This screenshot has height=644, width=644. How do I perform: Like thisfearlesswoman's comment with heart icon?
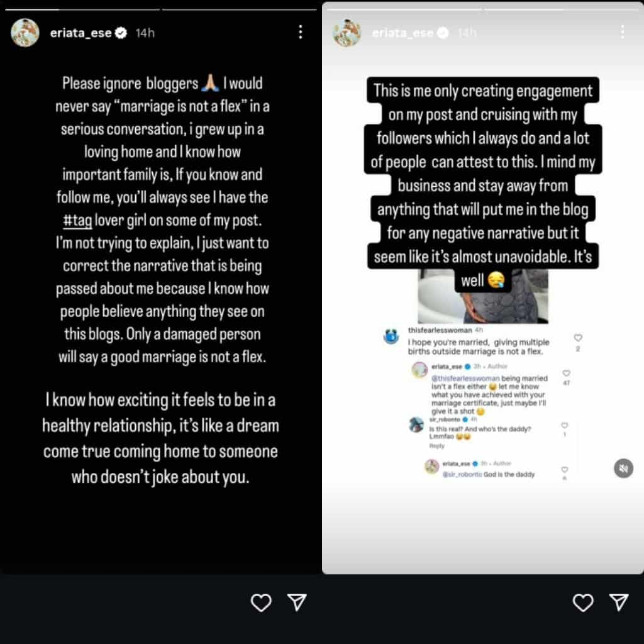click(x=578, y=338)
